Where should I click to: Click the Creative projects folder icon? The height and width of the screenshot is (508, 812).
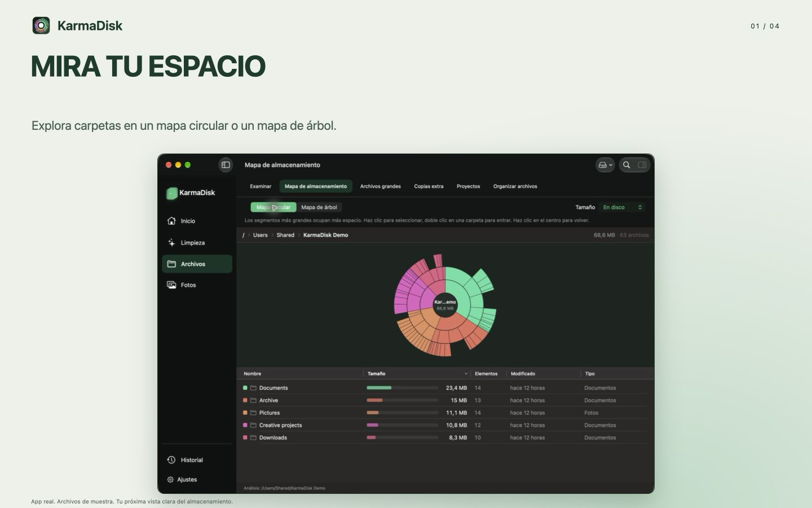[x=254, y=426]
